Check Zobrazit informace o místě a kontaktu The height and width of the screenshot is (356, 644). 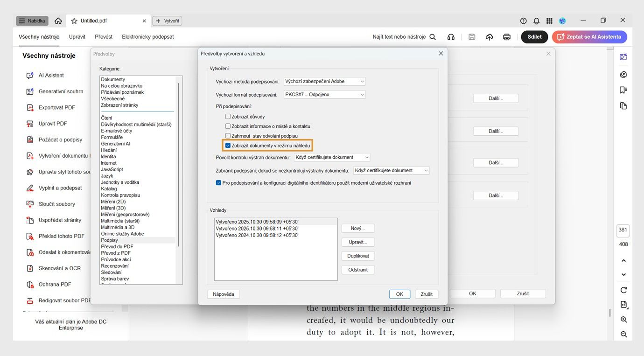[228, 126]
